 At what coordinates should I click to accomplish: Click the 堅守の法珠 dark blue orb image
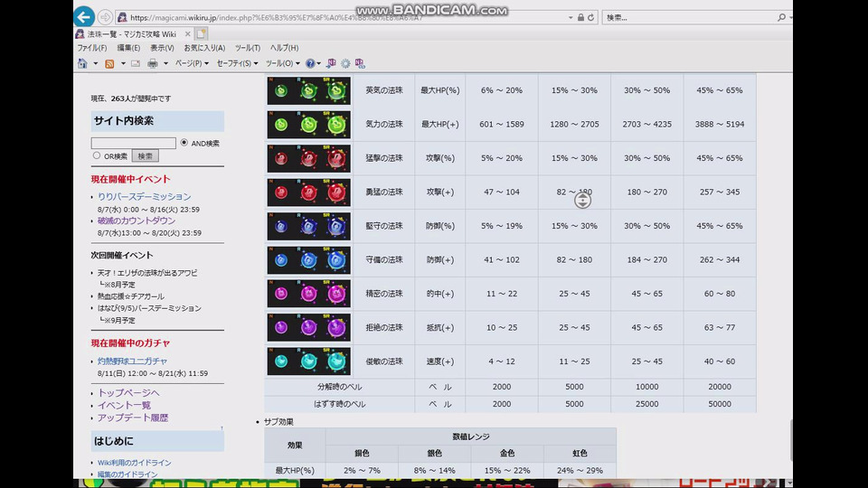coord(309,226)
